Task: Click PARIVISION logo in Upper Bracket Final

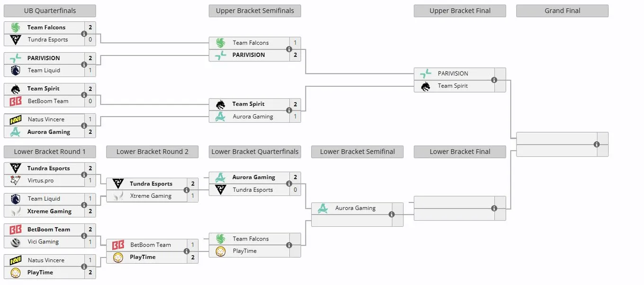Action: coord(426,74)
